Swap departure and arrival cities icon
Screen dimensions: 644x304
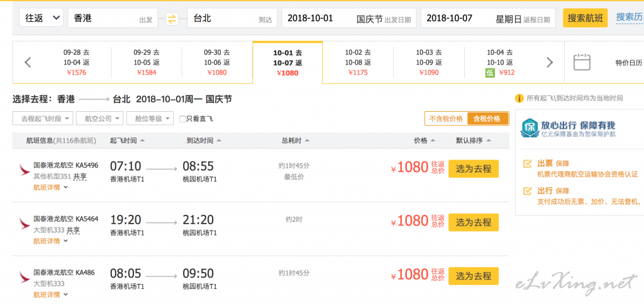click(x=172, y=18)
